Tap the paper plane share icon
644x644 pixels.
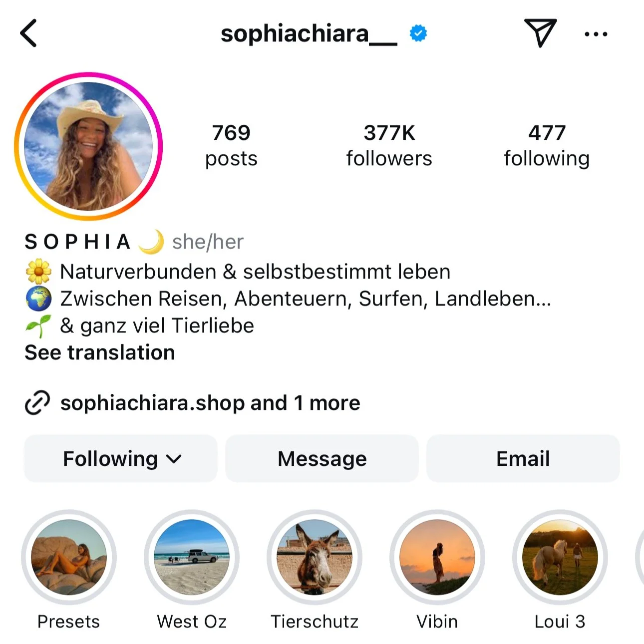(x=540, y=33)
